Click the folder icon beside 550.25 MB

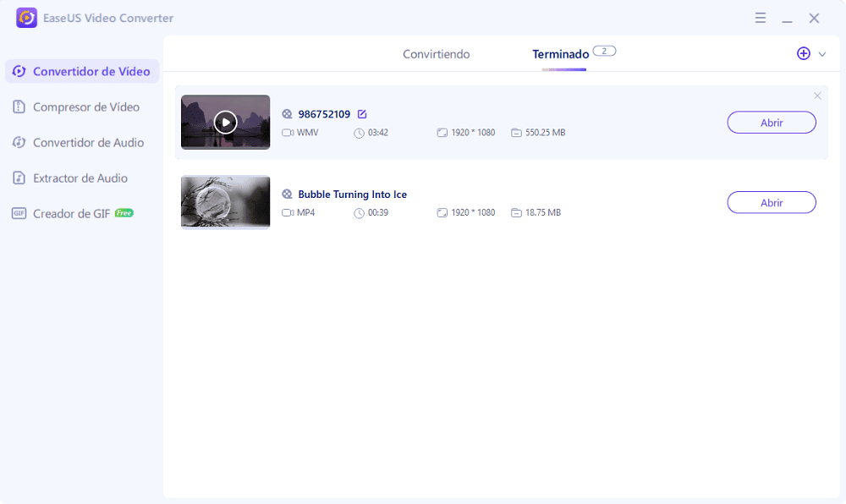pos(516,133)
